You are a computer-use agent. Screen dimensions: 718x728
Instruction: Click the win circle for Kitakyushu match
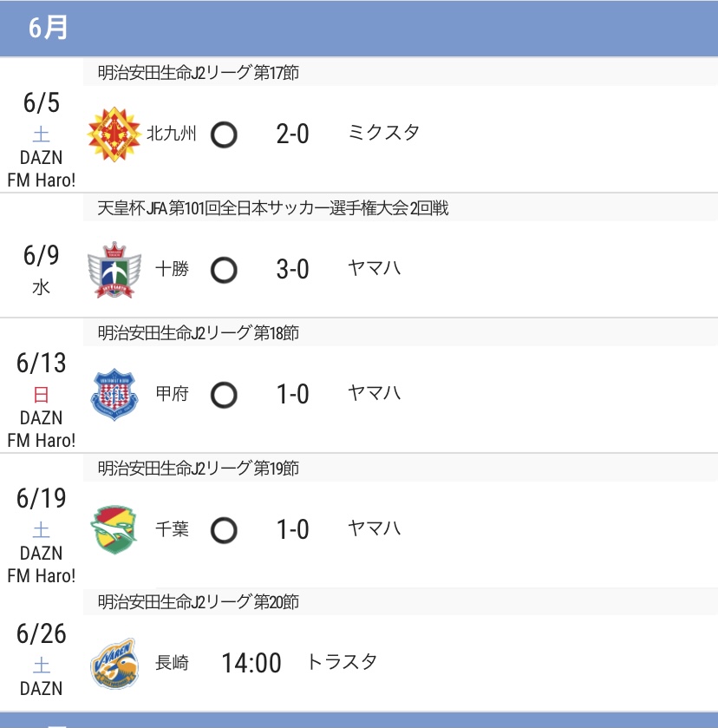(224, 134)
